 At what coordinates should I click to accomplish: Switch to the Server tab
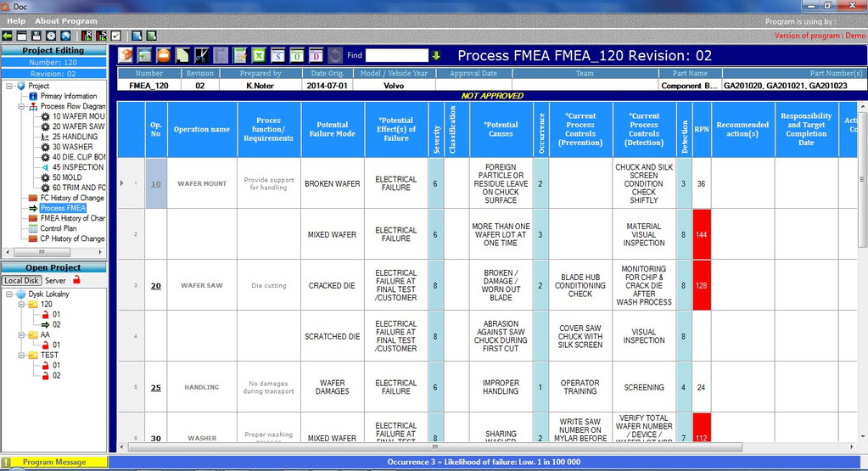[x=55, y=281]
